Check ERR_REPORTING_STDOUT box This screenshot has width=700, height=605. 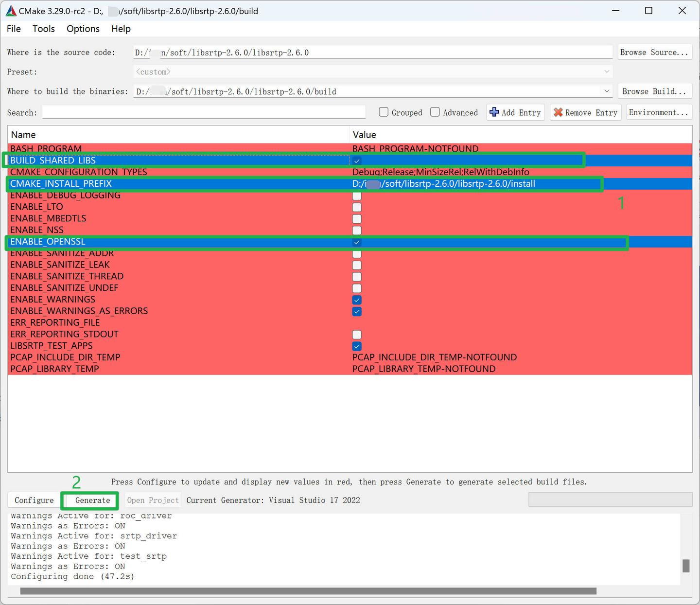click(x=357, y=335)
